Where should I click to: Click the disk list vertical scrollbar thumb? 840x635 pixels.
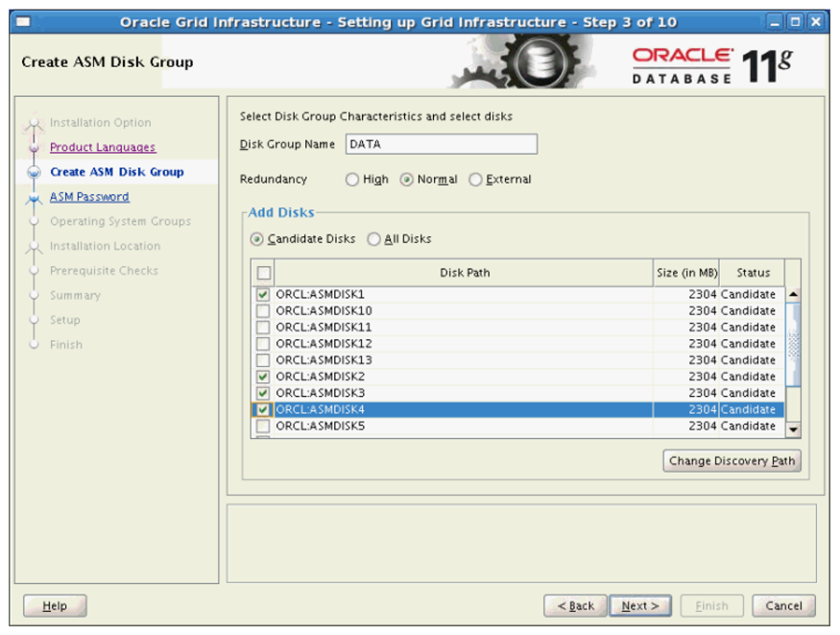pyautogui.click(x=793, y=344)
